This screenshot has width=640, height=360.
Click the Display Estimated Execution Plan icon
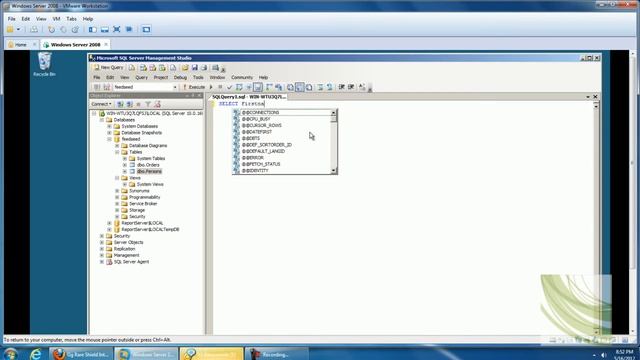pyautogui.click(x=239, y=87)
